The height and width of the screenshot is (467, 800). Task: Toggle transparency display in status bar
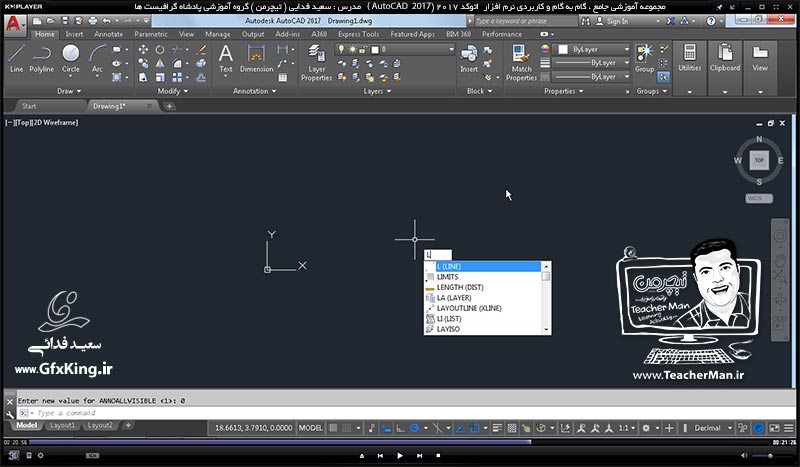coord(512,428)
